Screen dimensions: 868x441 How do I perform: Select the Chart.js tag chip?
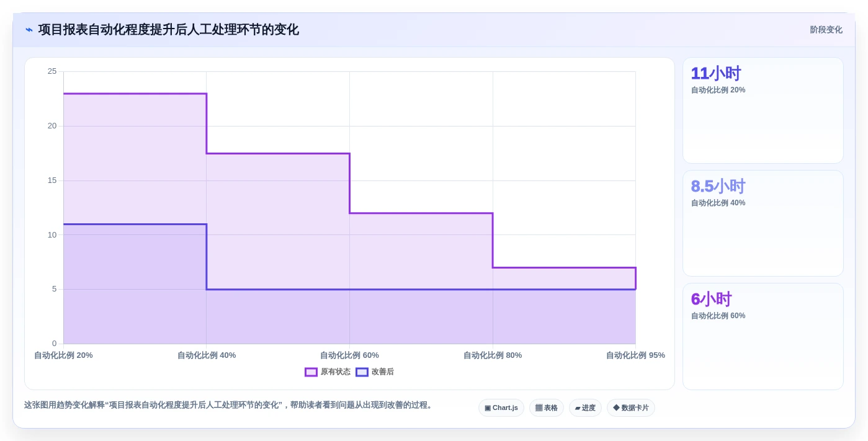click(x=501, y=408)
